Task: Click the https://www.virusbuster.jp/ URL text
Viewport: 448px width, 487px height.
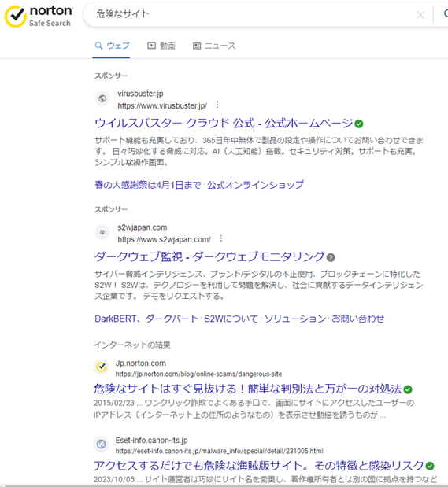Action: pos(162,106)
